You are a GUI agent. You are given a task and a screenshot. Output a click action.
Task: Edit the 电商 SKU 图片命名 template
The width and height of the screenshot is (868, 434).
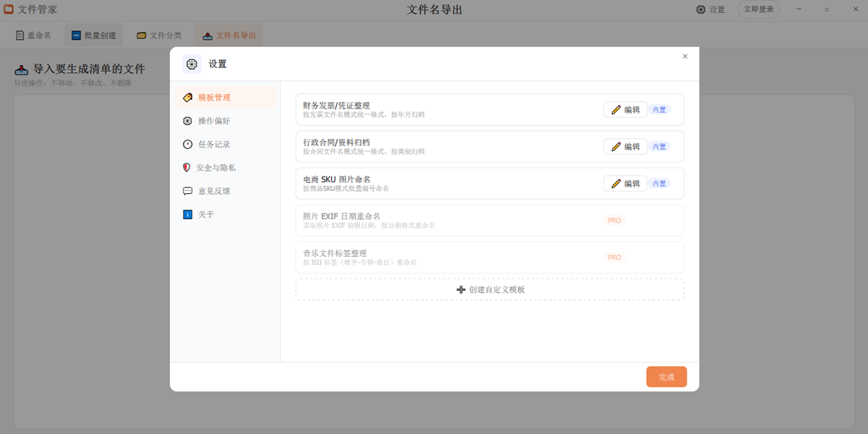click(x=625, y=184)
